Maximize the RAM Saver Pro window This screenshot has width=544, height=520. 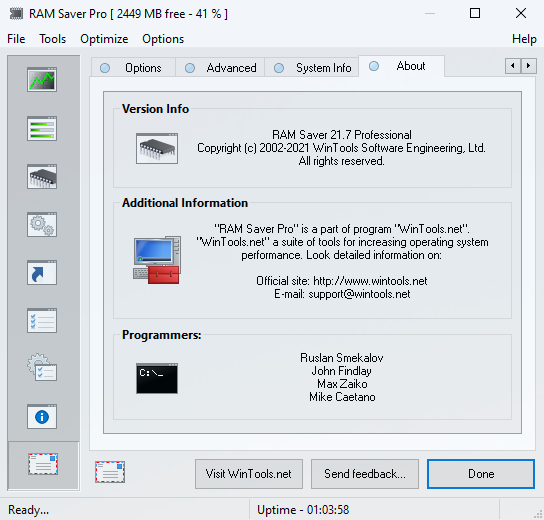pos(475,14)
